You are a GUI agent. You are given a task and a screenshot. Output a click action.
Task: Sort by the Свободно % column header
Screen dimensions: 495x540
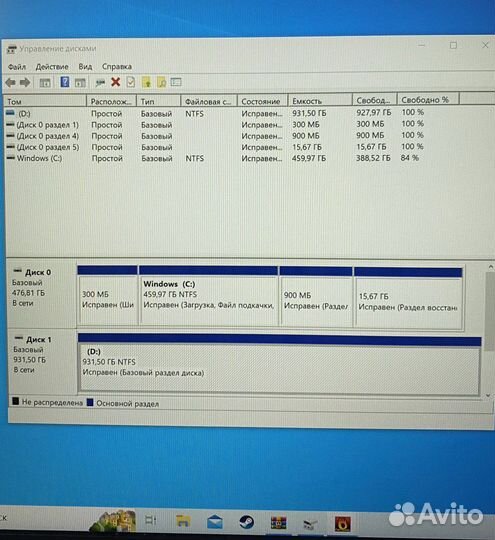click(x=428, y=100)
